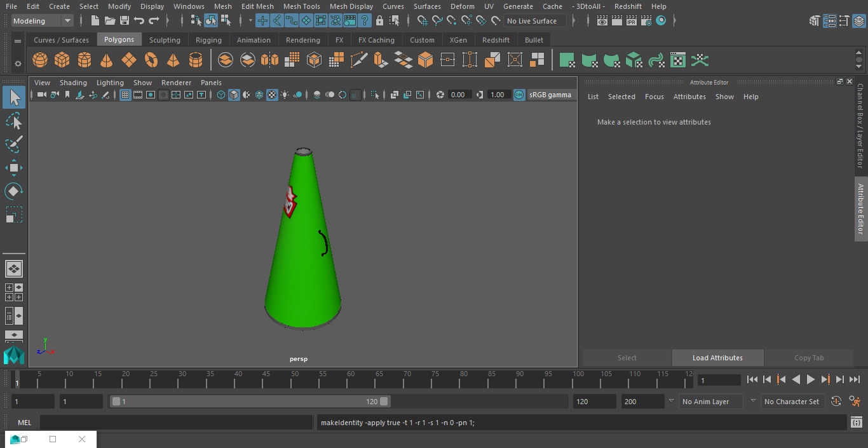Create a polygon pipe from the shelf

point(196,60)
